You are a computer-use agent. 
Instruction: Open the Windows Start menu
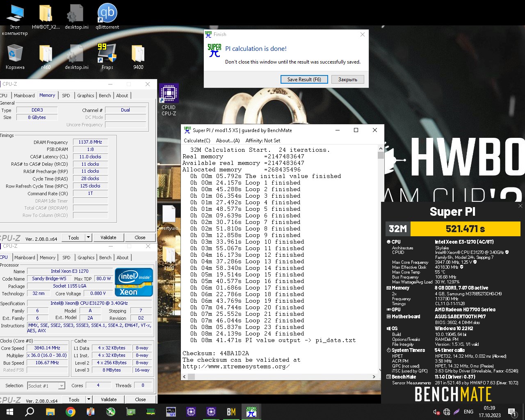pos(9,412)
